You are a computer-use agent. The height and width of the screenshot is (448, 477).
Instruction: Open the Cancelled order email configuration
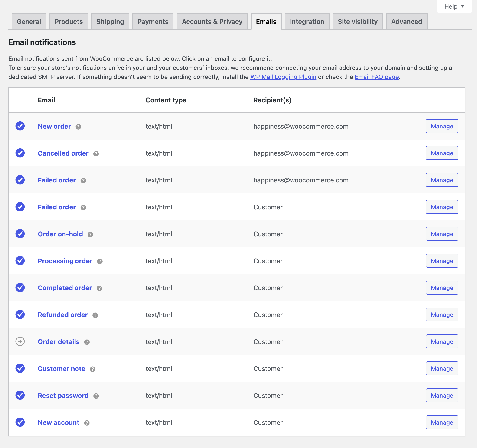click(63, 153)
